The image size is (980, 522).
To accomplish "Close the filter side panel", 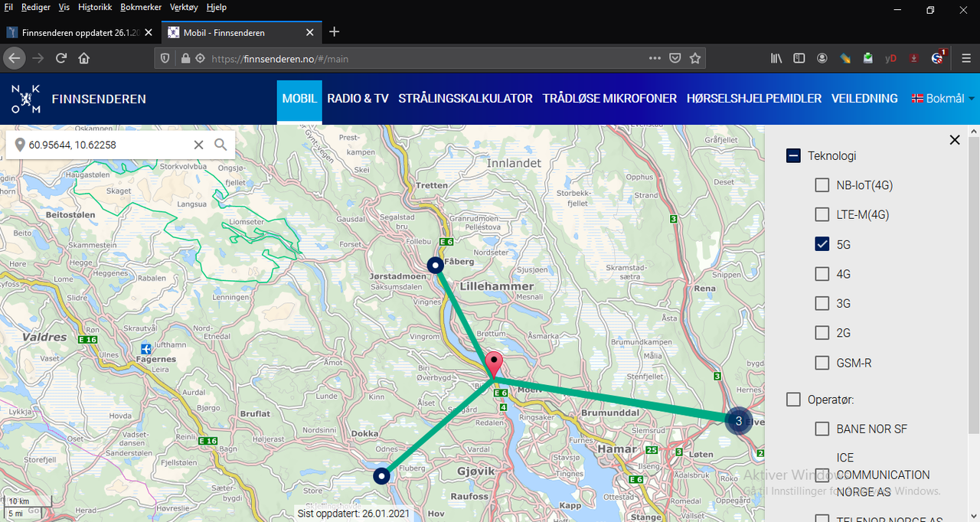I will tap(955, 139).
